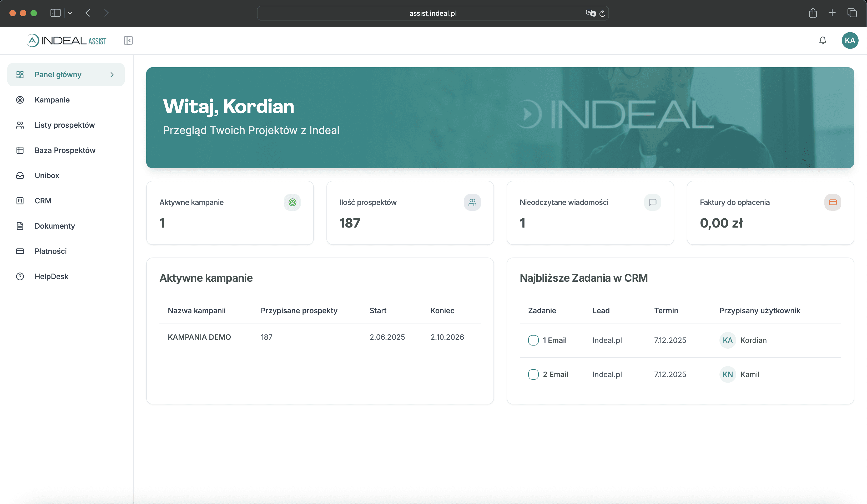Viewport: 867px width, 504px height.
Task: Collapse the sidebar with the panel icon
Action: [128, 40]
